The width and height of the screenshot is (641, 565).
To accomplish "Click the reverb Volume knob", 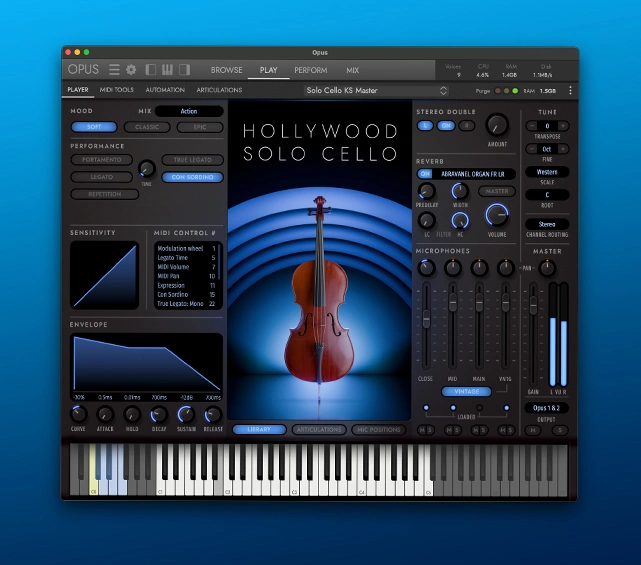I will pyautogui.click(x=497, y=215).
